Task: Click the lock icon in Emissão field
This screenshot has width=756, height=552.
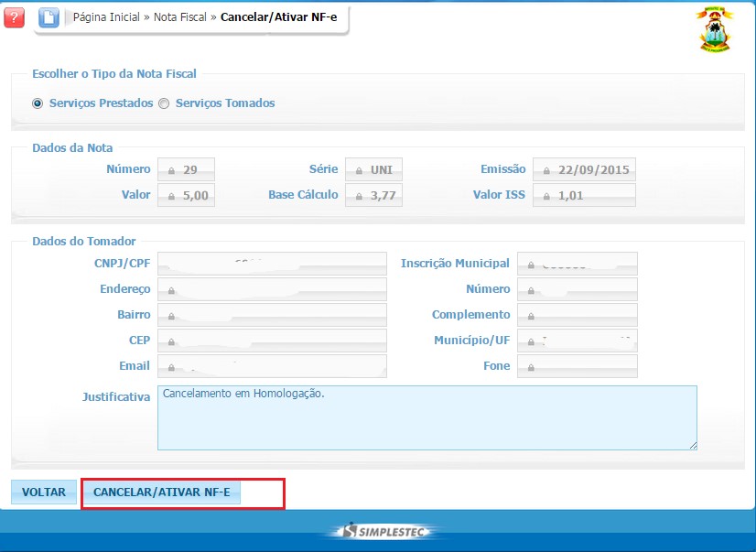Action: tap(546, 170)
